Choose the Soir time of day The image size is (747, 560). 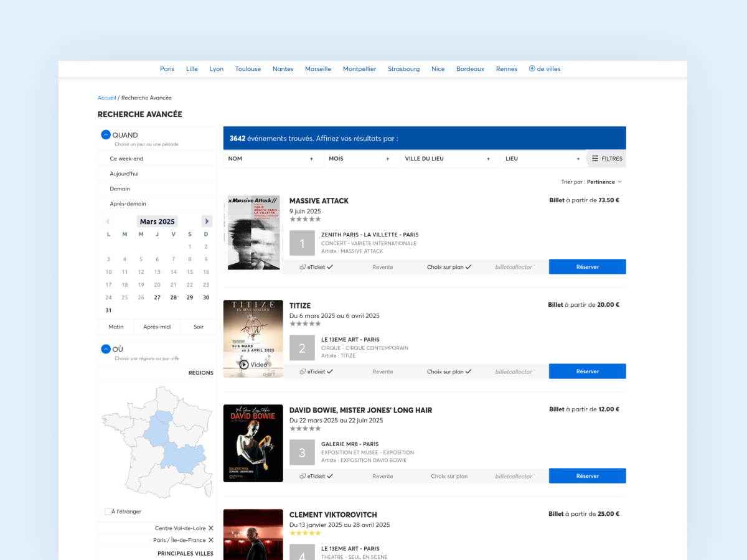tap(199, 327)
